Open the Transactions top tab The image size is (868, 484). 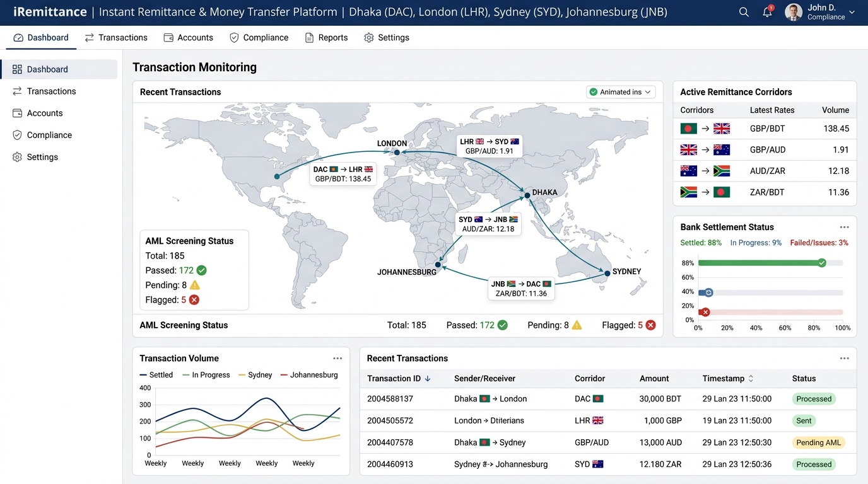click(x=116, y=38)
